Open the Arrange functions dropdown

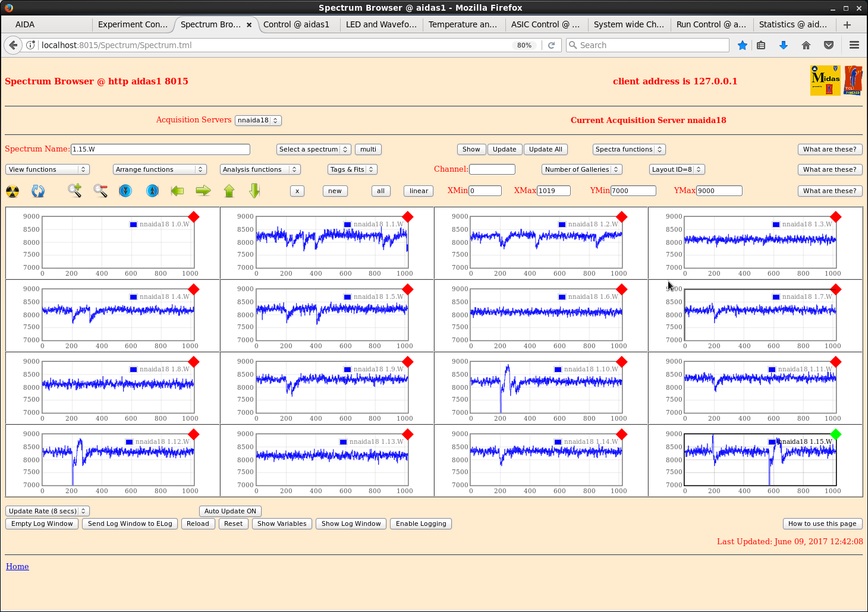tap(160, 169)
